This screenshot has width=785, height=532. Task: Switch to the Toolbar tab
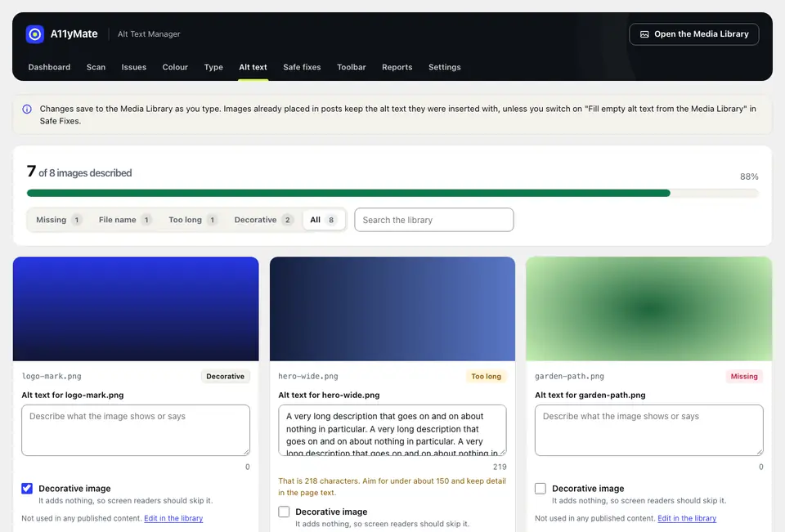pyautogui.click(x=352, y=67)
